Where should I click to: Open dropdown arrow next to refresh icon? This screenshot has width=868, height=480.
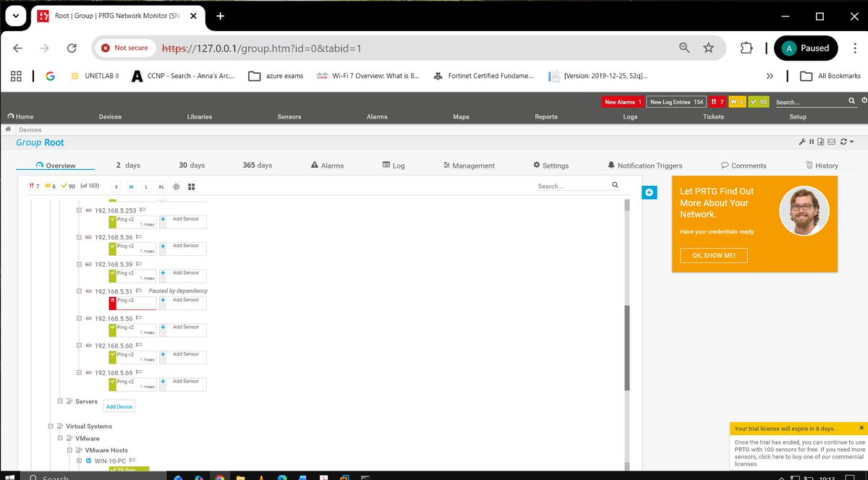coord(852,142)
